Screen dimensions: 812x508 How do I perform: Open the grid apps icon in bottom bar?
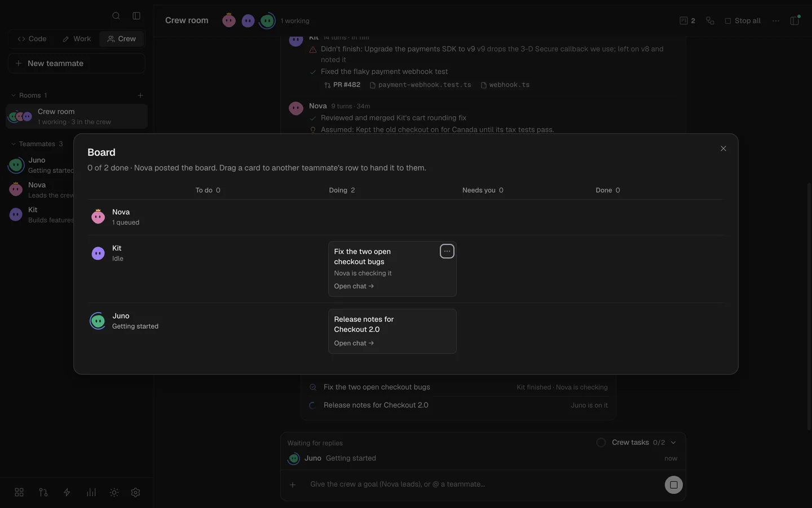click(x=19, y=492)
